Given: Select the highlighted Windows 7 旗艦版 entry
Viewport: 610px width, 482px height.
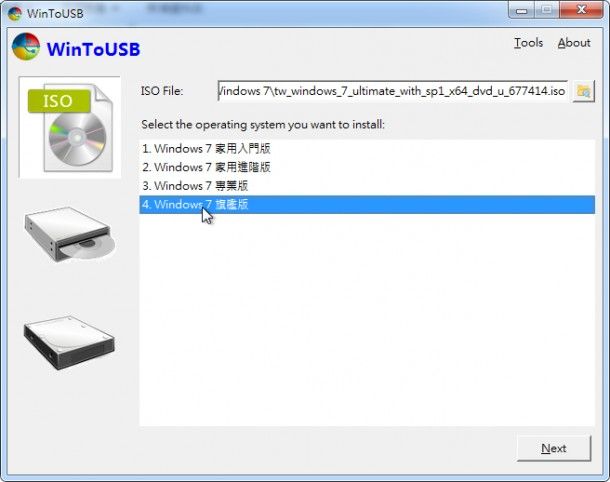Looking at the screenshot, I should pos(367,205).
